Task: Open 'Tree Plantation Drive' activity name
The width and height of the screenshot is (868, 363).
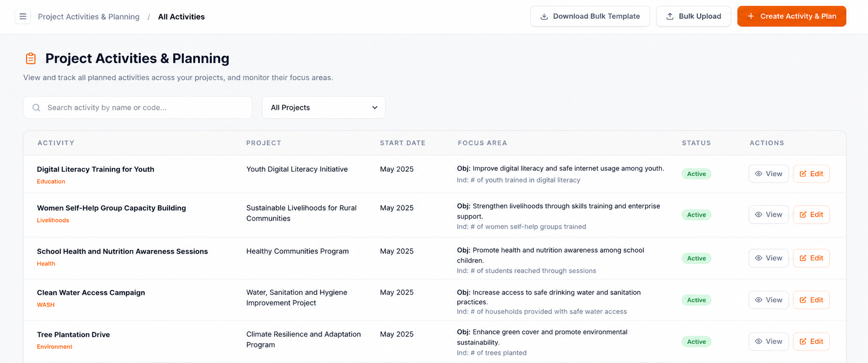Action: click(x=73, y=334)
